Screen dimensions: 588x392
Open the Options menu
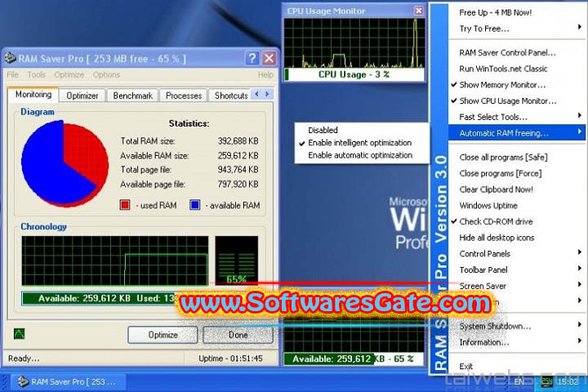click(106, 74)
